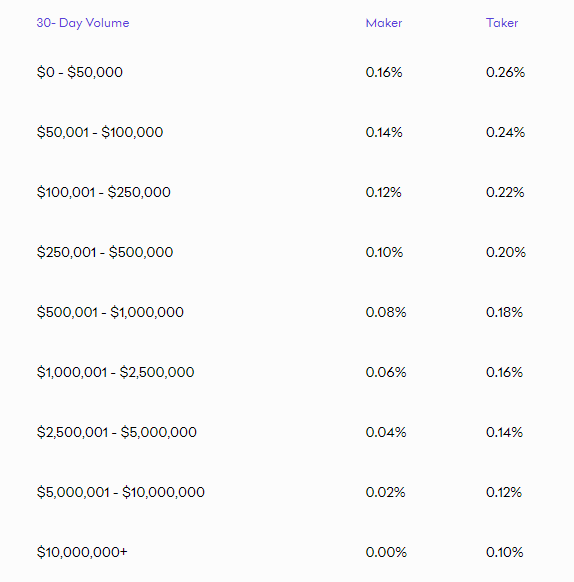Choose the $2,500,001 - $5,000,000 tier
Image resolution: width=574 pixels, height=582 pixels.
tap(116, 432)
